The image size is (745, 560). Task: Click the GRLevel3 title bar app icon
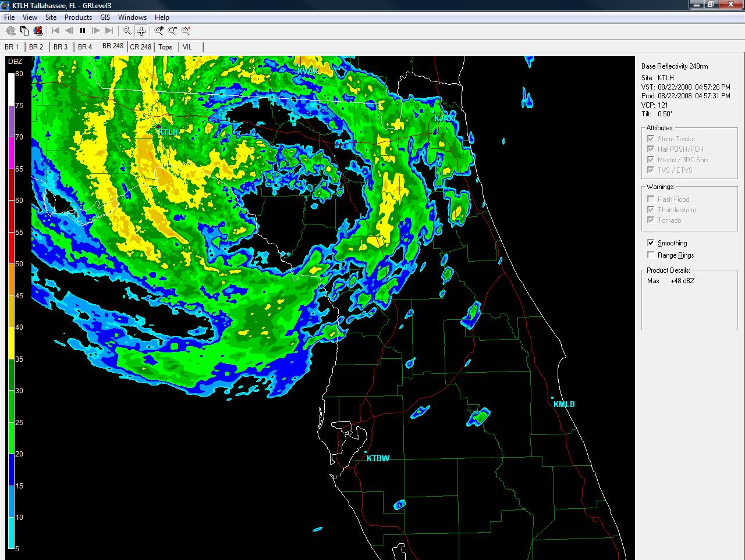(x=6, y=5)
